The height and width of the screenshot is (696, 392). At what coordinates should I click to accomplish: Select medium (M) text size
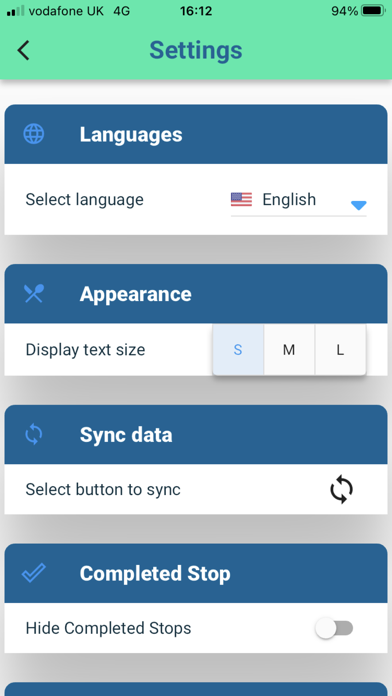pyautogui.click(x=289, y=350)
